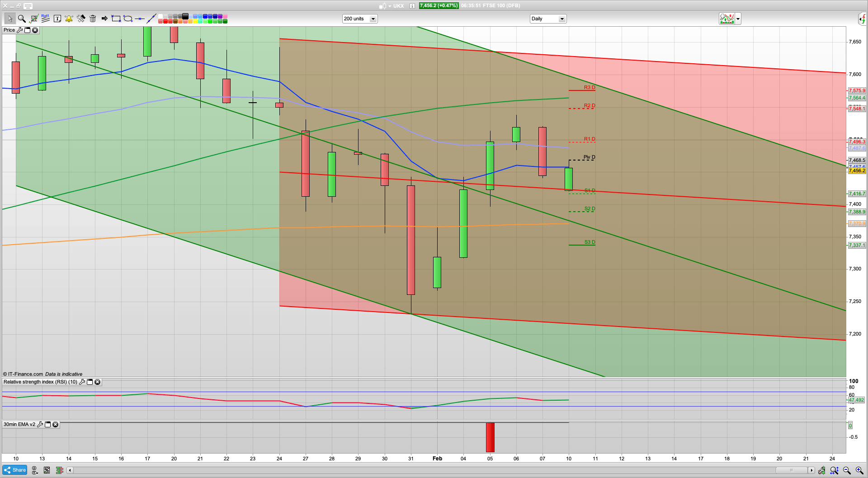Toggle the Price panel window icon

point(27,30)
